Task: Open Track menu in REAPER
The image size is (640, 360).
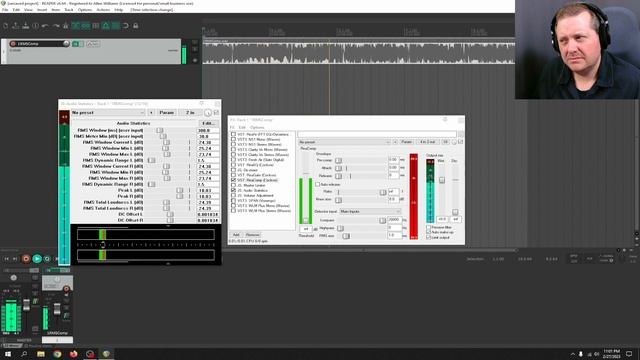Action: coord(69,10)
